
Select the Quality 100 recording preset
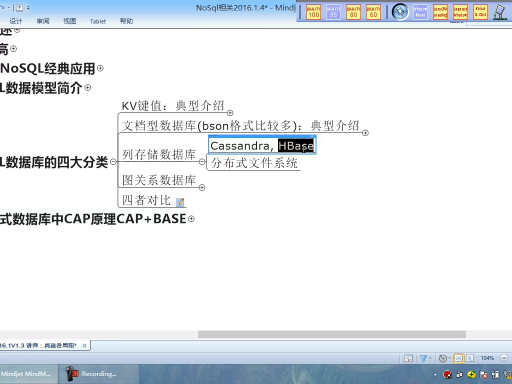point(313,12)
